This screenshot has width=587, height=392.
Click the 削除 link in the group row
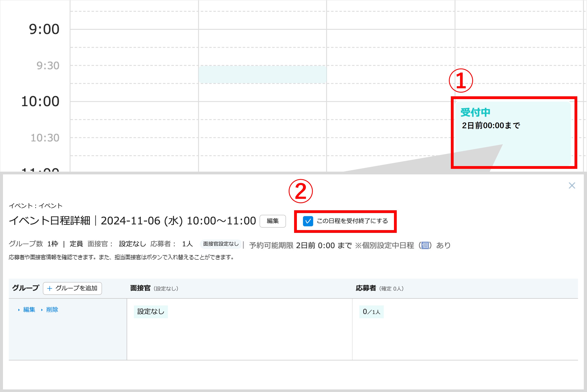pos(52,310)
